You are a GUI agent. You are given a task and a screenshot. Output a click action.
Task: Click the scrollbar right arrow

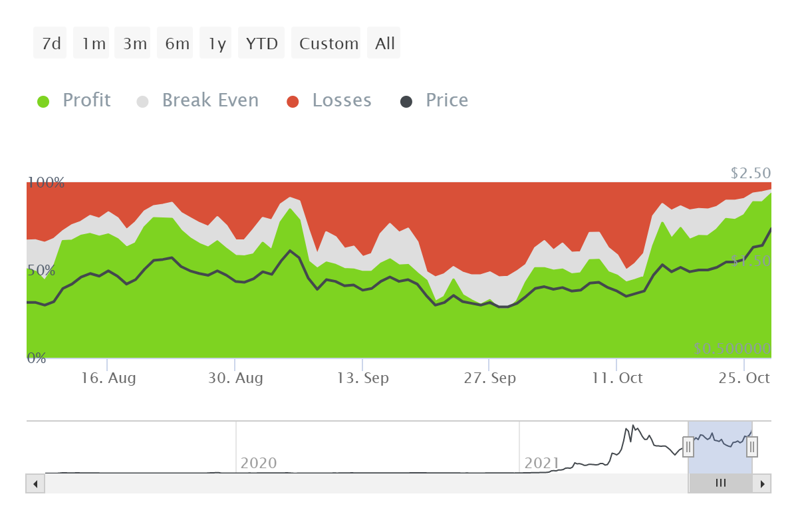tap(763, 483)
